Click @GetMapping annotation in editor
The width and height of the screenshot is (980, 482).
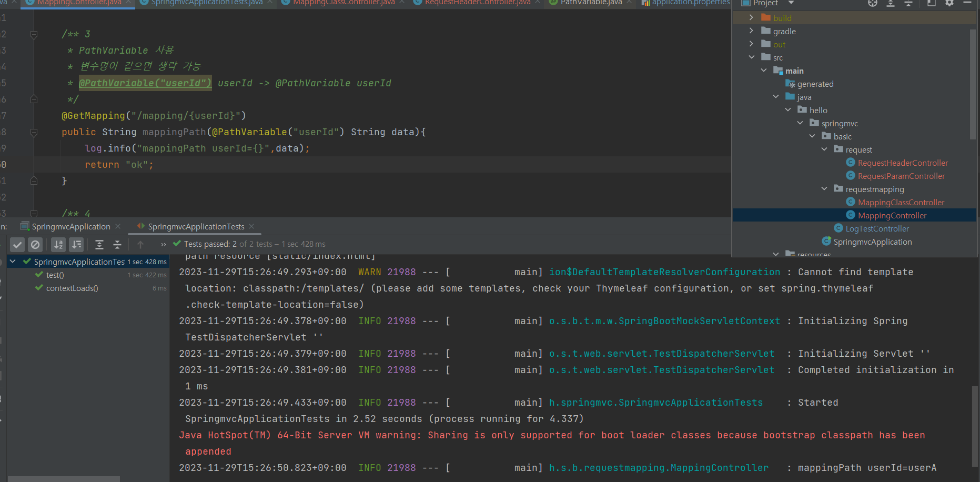coord(94,116)
